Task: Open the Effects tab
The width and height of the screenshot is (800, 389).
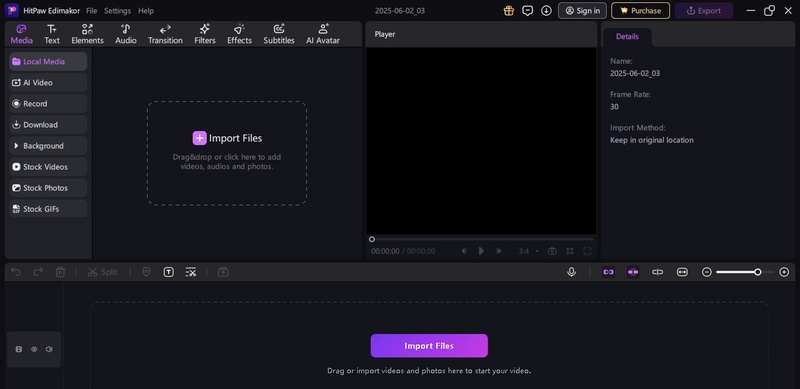Action: [x=239, y=34]
